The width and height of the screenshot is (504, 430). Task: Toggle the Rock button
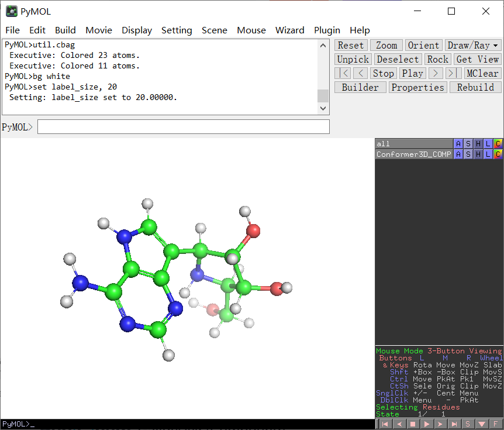(438, 60)
